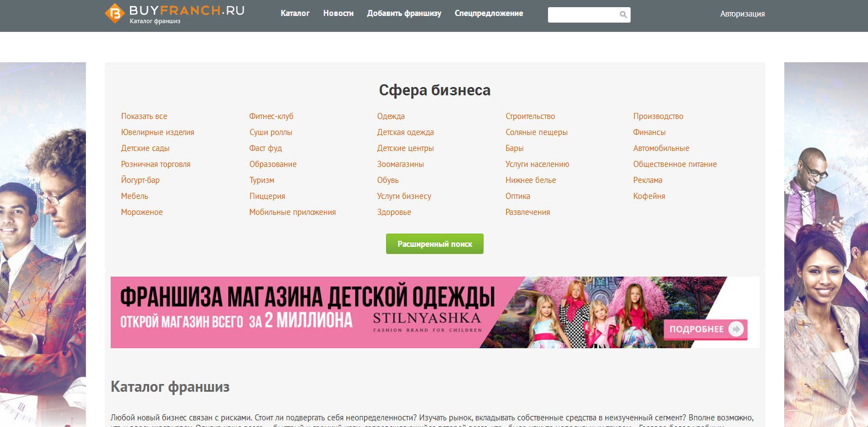Choose Мобильные приложения category
The width and height of the screenshot is (868, 427).
292,212
